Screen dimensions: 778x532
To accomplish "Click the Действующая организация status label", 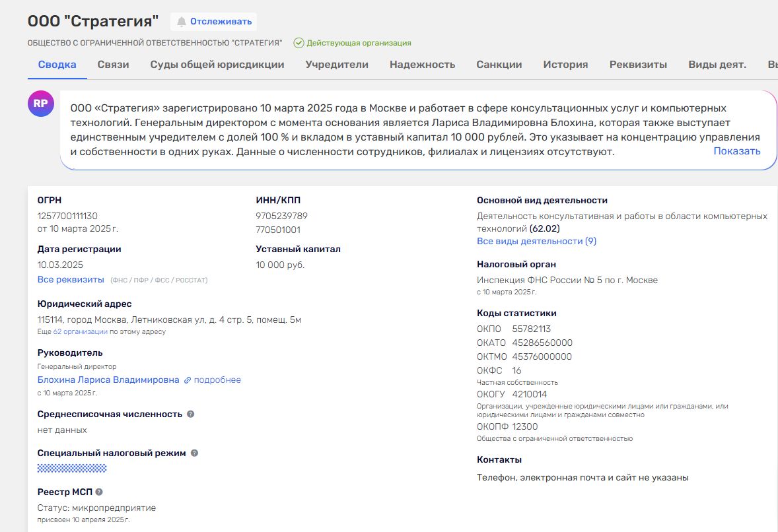I will pyautogui.click(x=359, y=43).
